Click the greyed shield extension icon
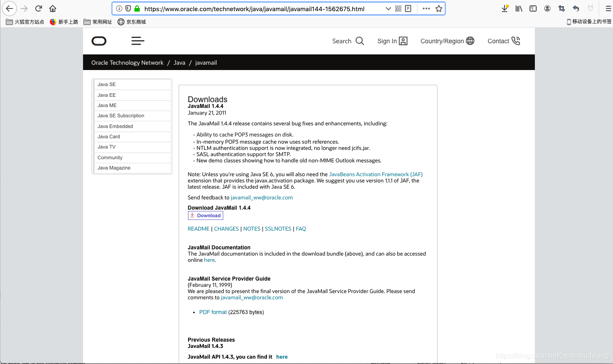613x364 pixels. click(x=590, y=8)
